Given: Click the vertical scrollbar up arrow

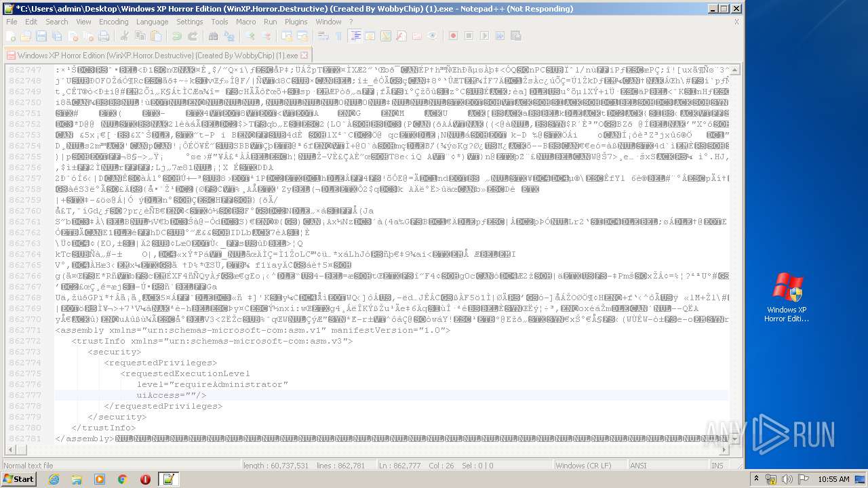Looking at the screenshot, I should point(735,69).
